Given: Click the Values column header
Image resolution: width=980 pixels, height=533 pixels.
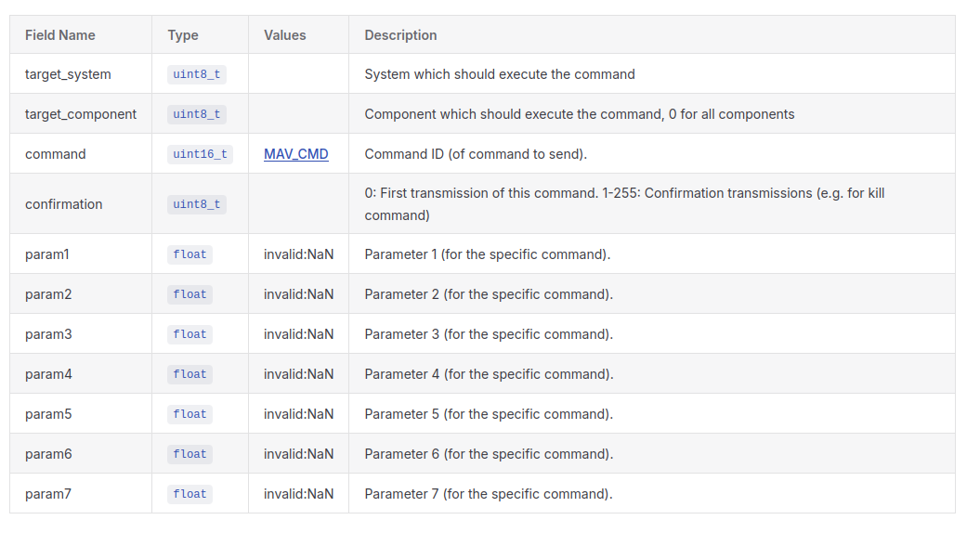Looking at the screenshot, I should pos(284,35).
